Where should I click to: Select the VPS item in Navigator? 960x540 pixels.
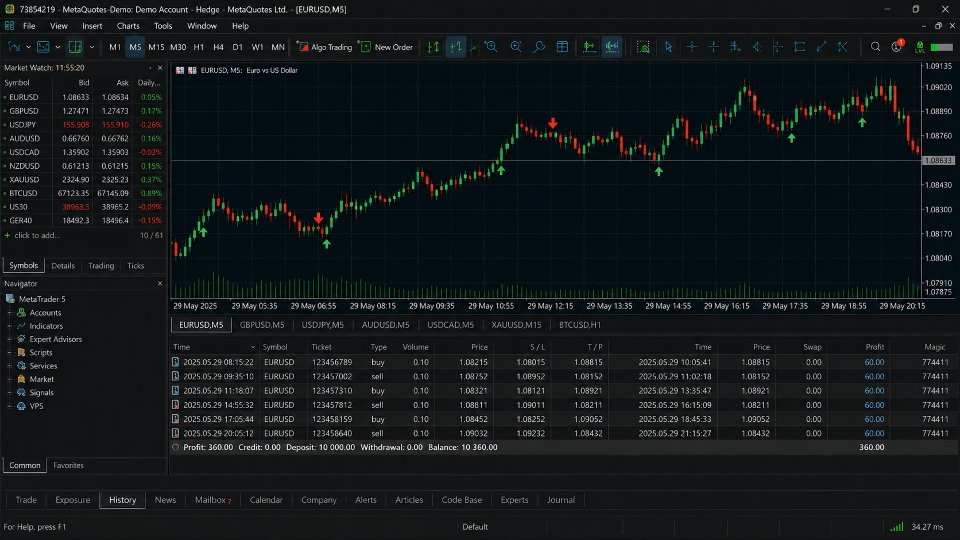pyautogui.click(x=36, y=406)
